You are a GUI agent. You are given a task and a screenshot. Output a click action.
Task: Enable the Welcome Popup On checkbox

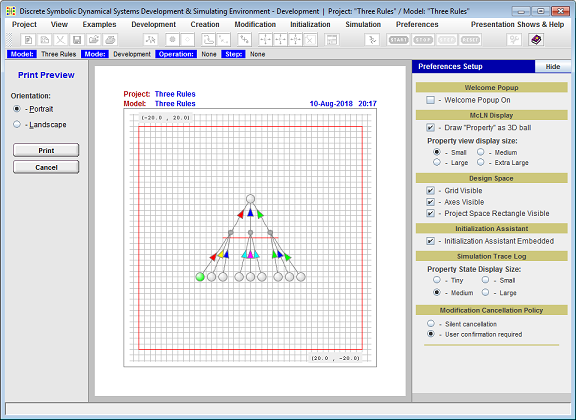[x=430, y=100]
